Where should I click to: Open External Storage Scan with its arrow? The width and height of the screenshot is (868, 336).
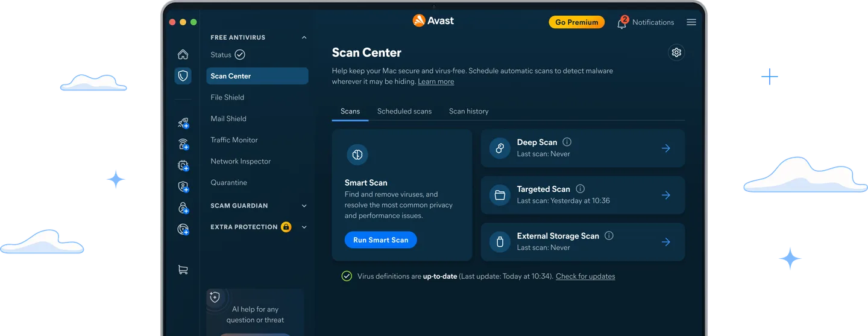pos(665,242)
